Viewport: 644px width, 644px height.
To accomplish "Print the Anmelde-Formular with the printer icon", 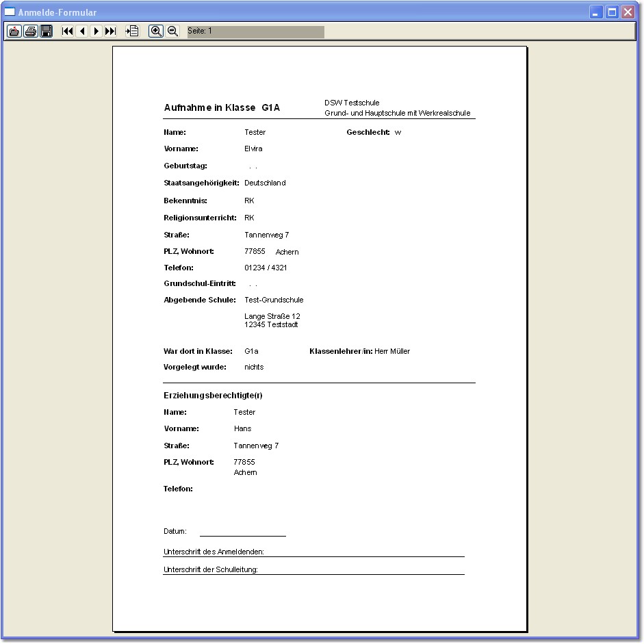I will point(30,31).
